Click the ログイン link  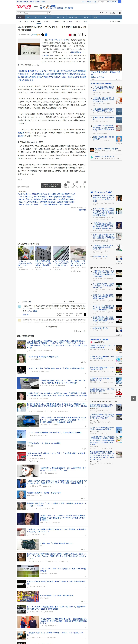[x=42, y=8]
